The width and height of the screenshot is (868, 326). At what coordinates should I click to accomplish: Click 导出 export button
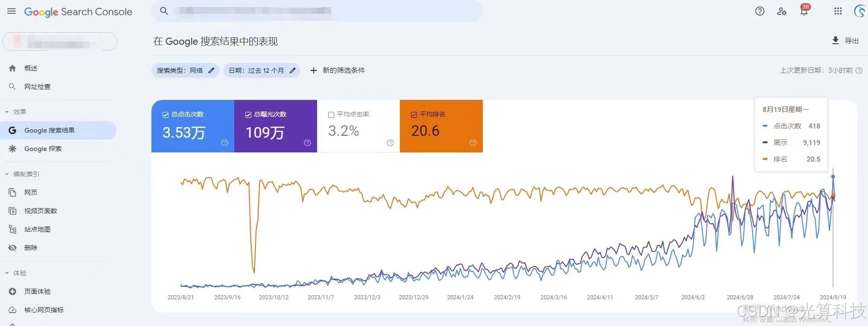[x=845, y=41]
